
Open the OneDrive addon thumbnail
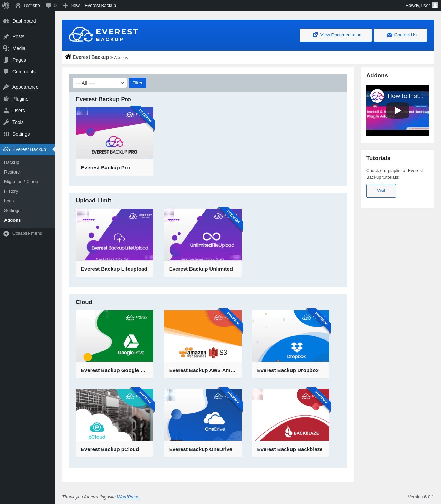(x=203, y=415)
